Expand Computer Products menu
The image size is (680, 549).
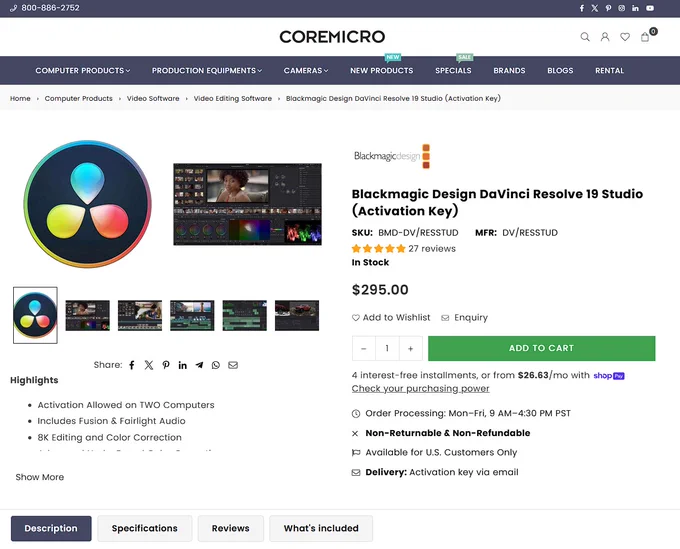coord(83,70)
